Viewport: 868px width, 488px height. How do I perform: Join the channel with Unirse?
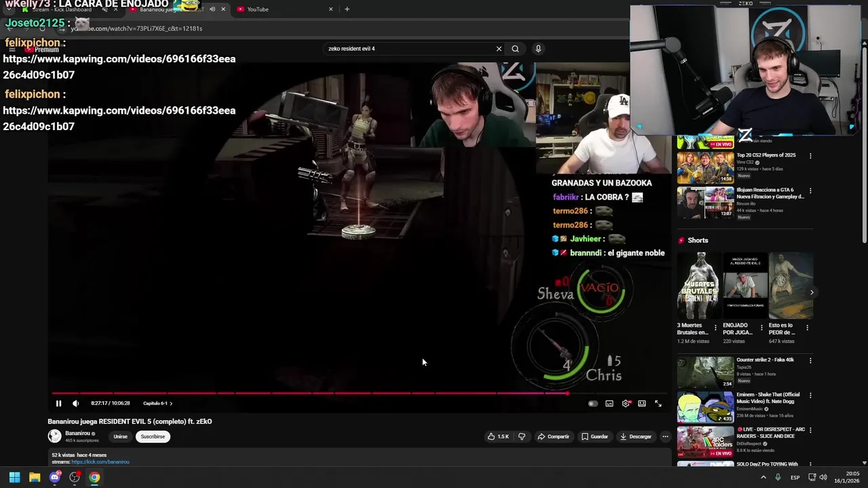(x=121, y=436)
